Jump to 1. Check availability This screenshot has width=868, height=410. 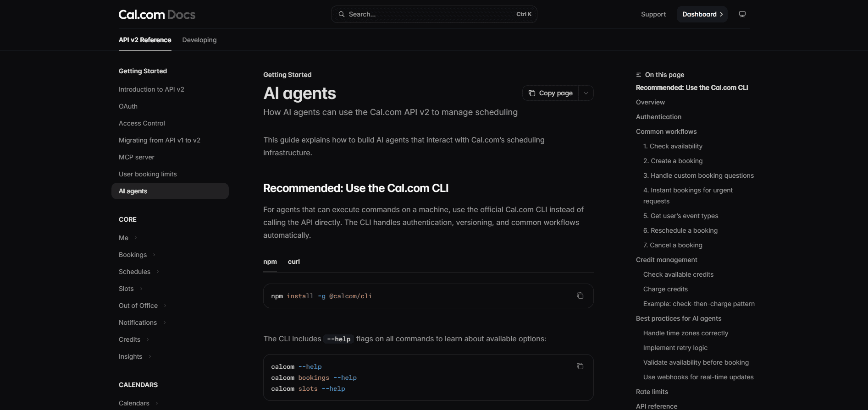(x=673, y=146)
